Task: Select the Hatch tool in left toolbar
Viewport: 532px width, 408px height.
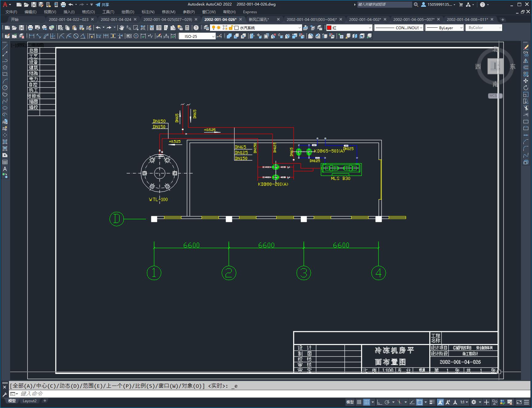Action: pos(5,142)
